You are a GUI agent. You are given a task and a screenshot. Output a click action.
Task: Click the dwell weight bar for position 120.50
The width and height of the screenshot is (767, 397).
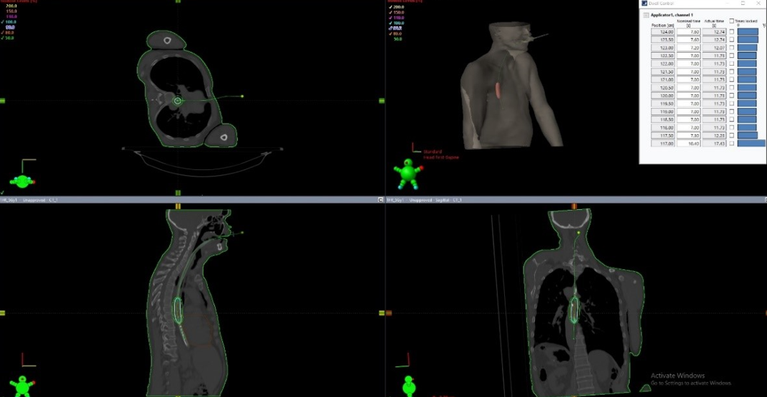click(x=747, y=88)
